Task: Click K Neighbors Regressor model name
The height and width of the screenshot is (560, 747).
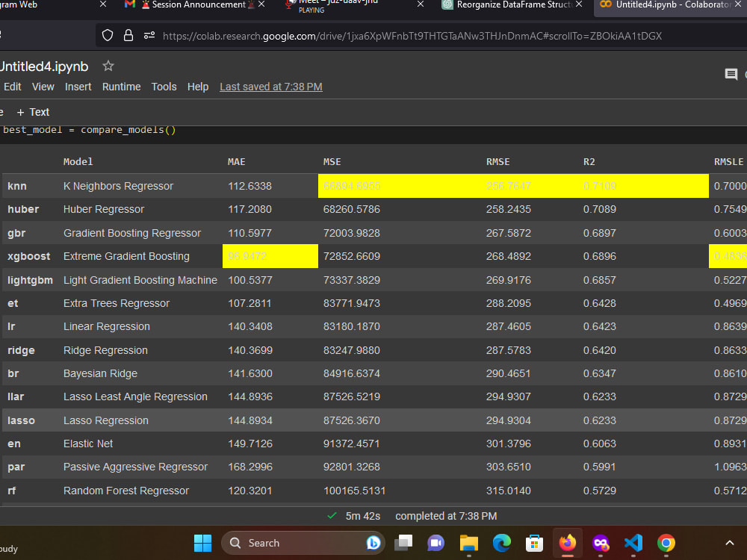Action: [x=118, y=186]
